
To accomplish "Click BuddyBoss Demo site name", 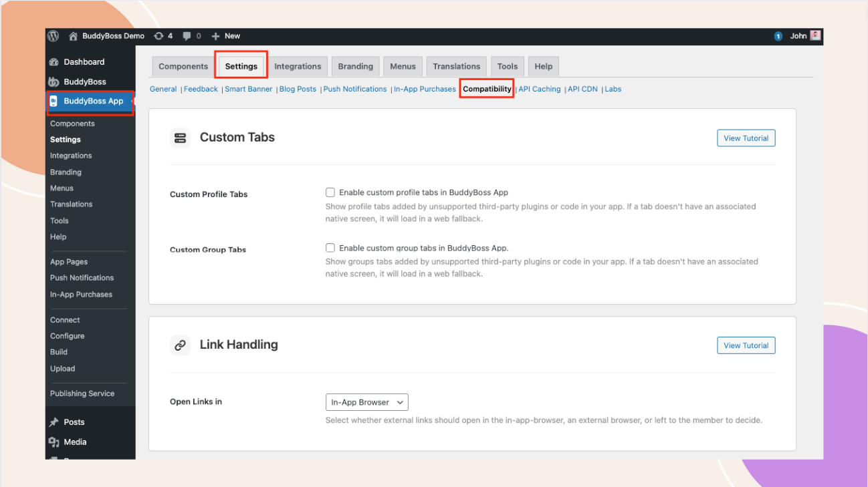I will (x=113, y=36).
